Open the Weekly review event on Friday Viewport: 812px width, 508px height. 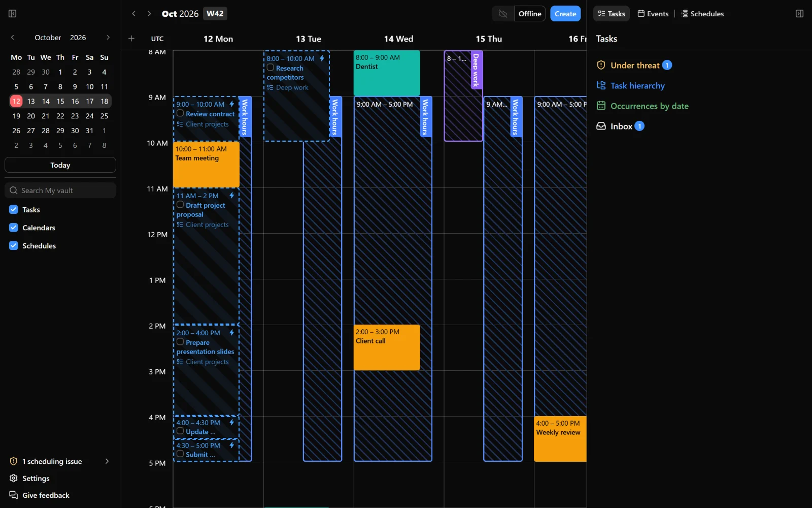coord(560,439)
